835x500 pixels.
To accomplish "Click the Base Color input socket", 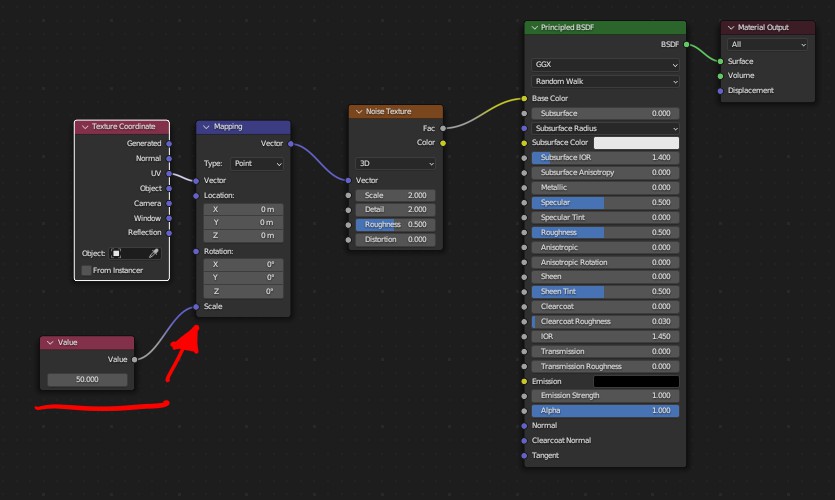I will [524, 99].
